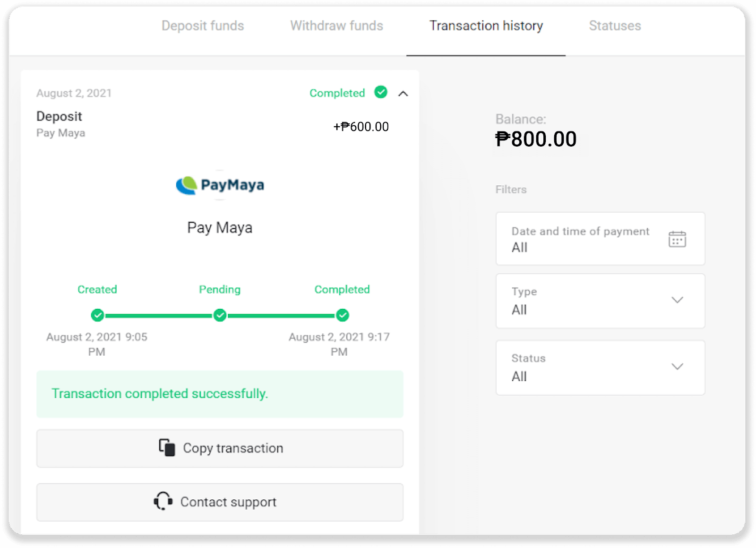The width and height of the screenshot is (756, 548).
Task: Switch to the Withdraw funds tab
Action: 336,26
